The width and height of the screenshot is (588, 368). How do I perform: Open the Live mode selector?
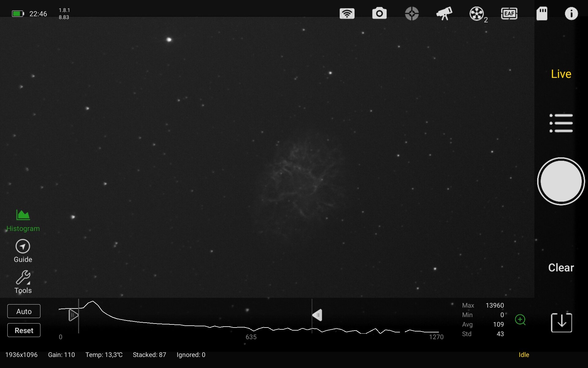561,74
